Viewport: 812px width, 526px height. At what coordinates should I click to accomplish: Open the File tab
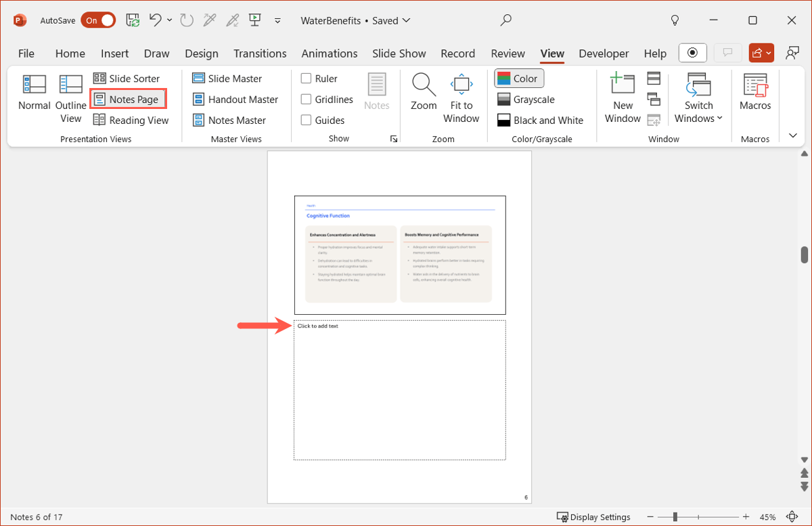(x=26, y=53)
